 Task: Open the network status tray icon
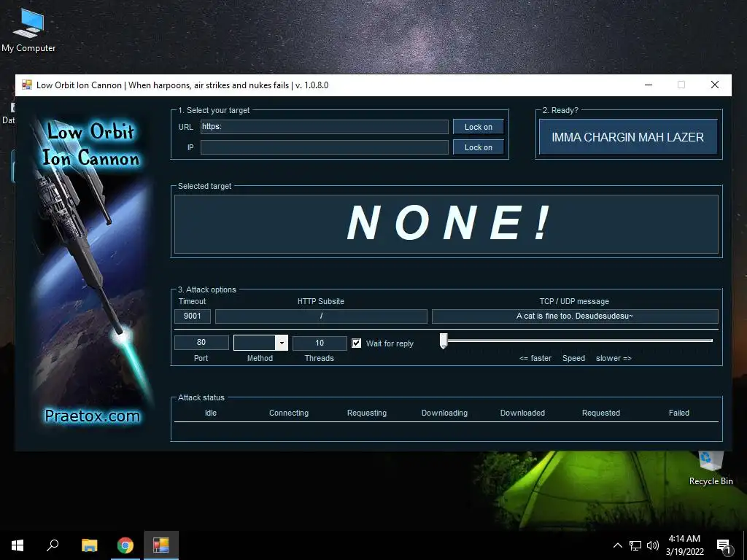pos(635,545)
